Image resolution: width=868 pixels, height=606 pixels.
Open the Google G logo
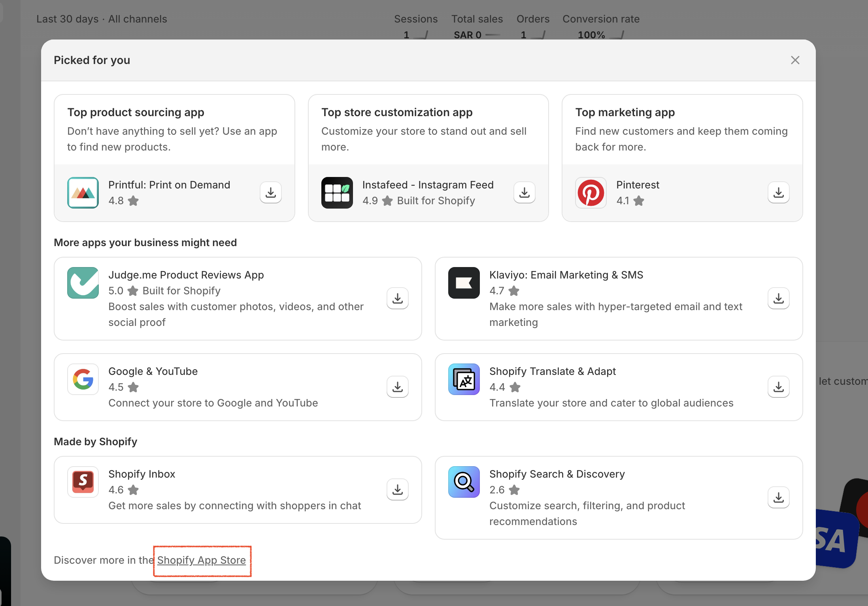(x=83, y=379)
